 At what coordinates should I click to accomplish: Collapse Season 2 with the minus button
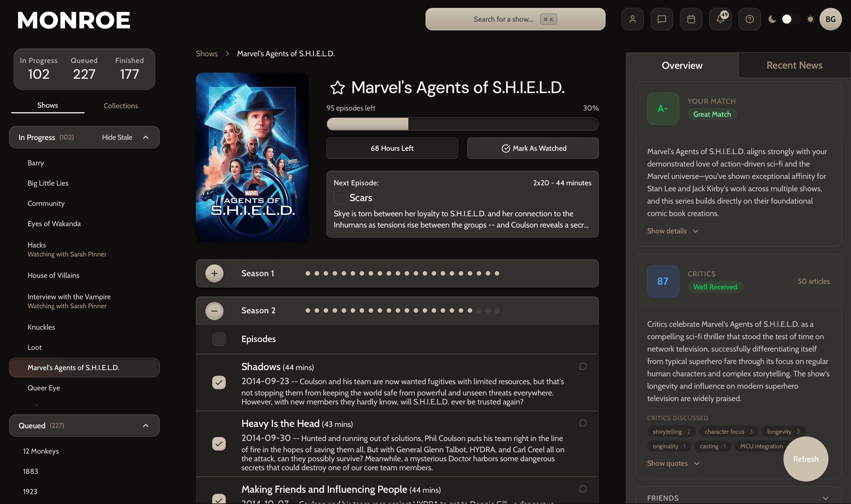(214, 311)
